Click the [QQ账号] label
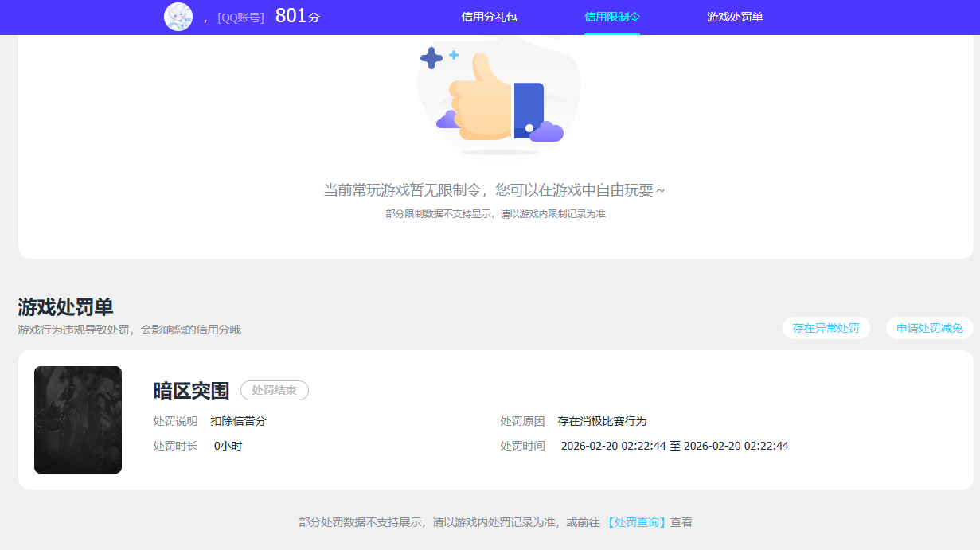Image resolution: width=980 pixels, height=550 pixels. 240,18
